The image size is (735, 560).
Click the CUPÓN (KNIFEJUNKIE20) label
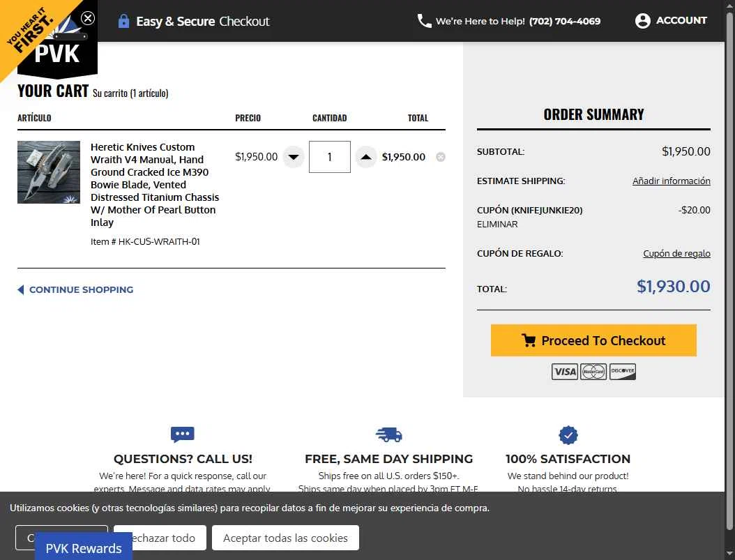point(530,210)
